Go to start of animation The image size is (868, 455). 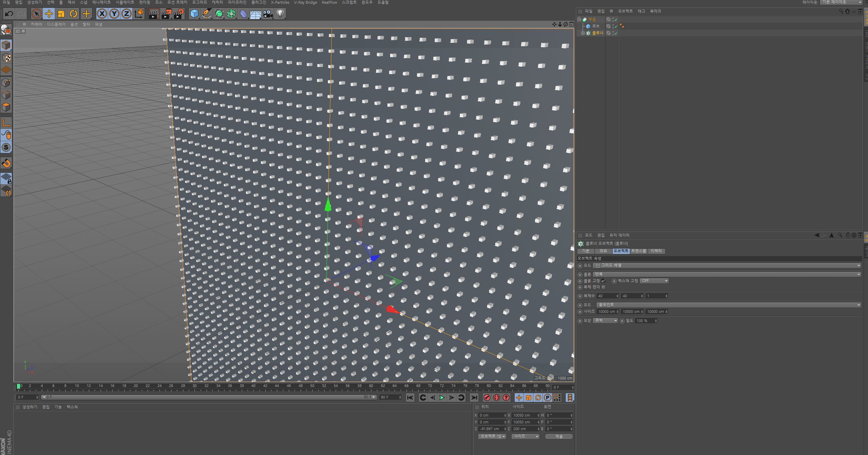pyautogui.click(x=410, y=397)
